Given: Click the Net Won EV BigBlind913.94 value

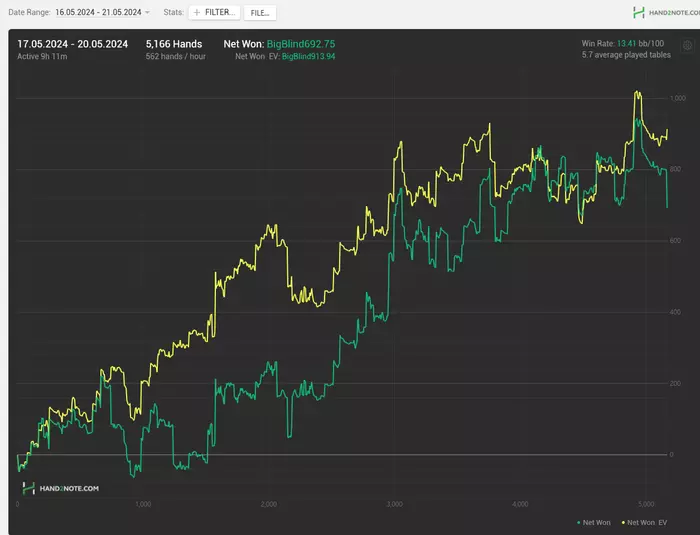Looking at the screenshot, I should click(308, 56).
